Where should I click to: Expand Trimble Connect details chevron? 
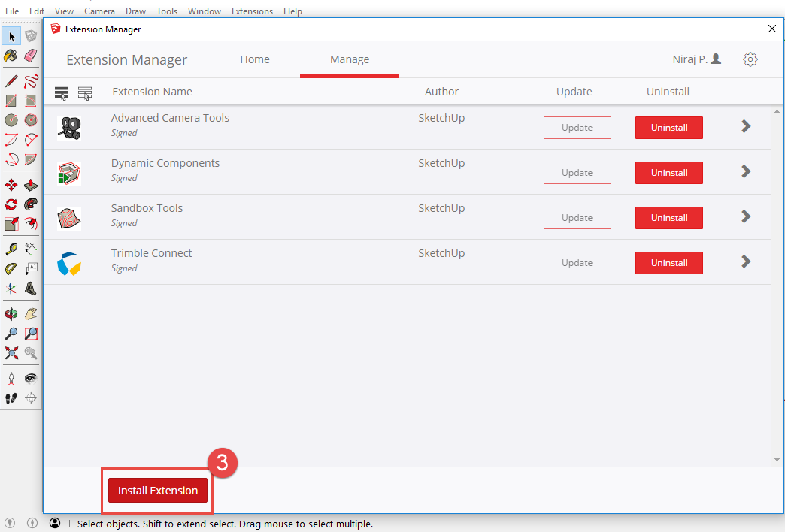[746, 261]
